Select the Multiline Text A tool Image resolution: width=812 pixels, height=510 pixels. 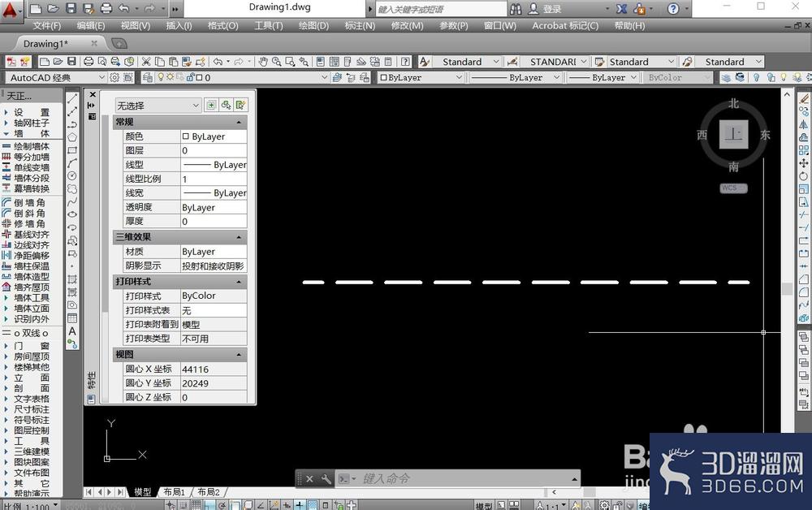pos(72,331)
